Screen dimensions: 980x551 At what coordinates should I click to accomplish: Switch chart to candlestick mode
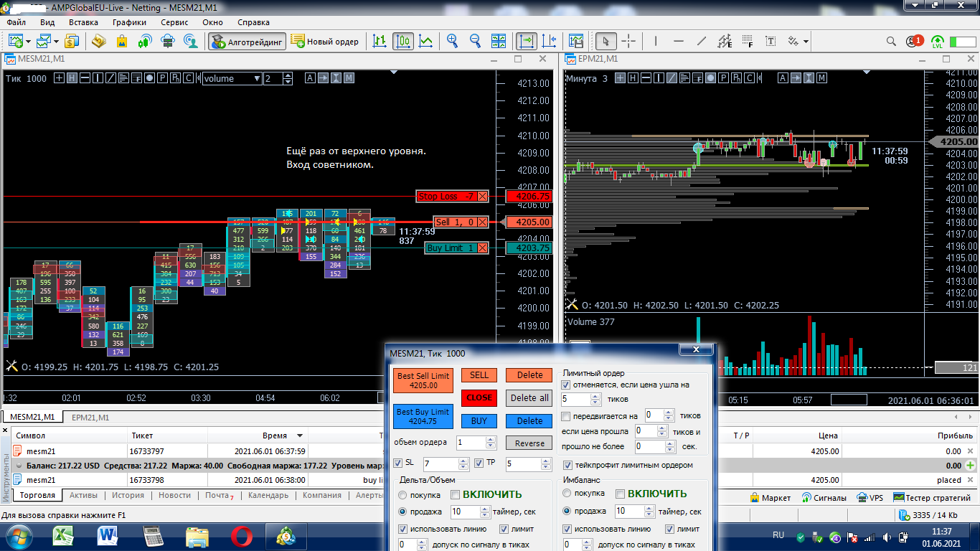403,42
